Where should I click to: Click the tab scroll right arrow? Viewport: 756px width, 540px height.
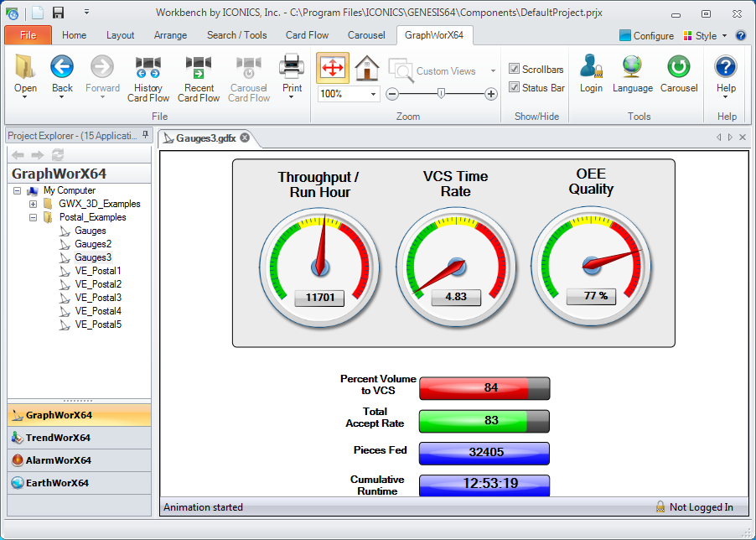(x=730, y=138)
